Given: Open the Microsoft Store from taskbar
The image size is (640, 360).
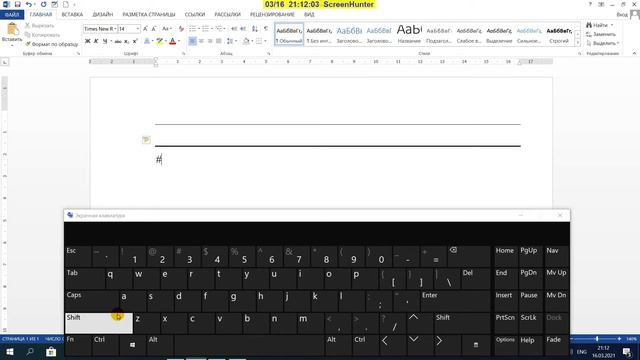Looking at the screenshot, I should coord(51,352).
